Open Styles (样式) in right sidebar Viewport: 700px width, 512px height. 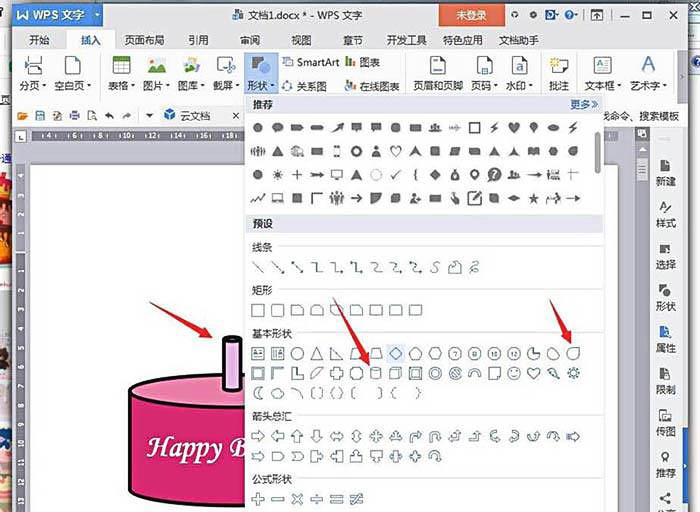pyautogui.click(x=665, y=215)
